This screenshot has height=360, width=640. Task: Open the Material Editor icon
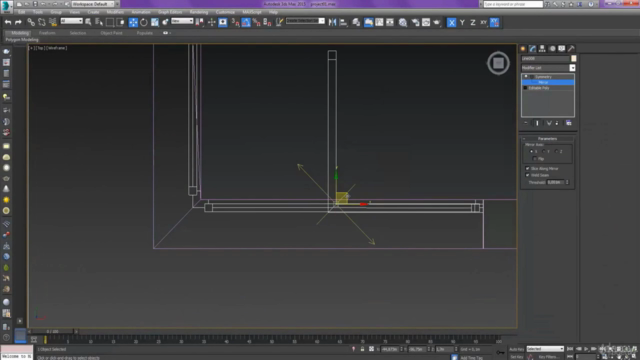(x=403, y=22)
